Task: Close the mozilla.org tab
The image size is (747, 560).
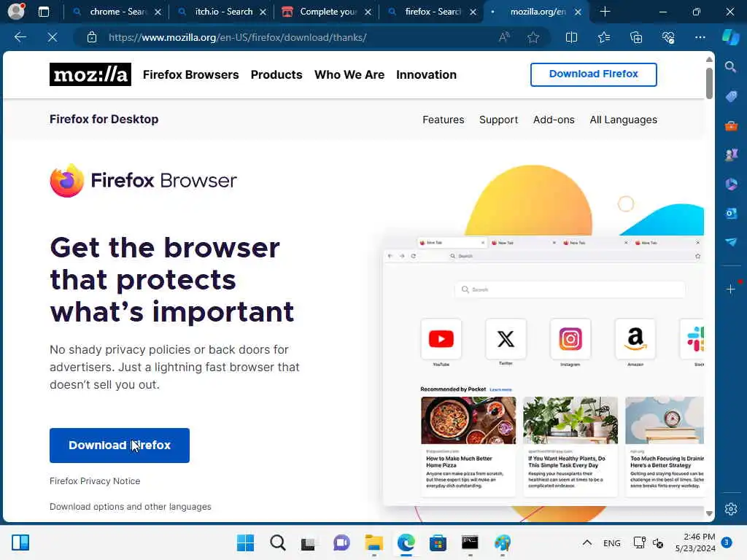Action: [x=578, y=12]
